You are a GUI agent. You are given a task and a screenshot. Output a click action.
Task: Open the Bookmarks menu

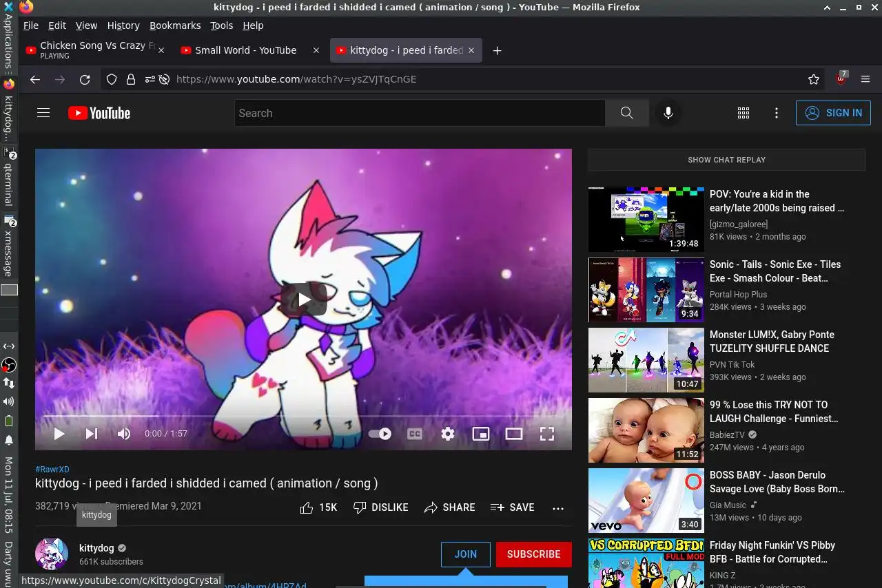click(175, 25)
